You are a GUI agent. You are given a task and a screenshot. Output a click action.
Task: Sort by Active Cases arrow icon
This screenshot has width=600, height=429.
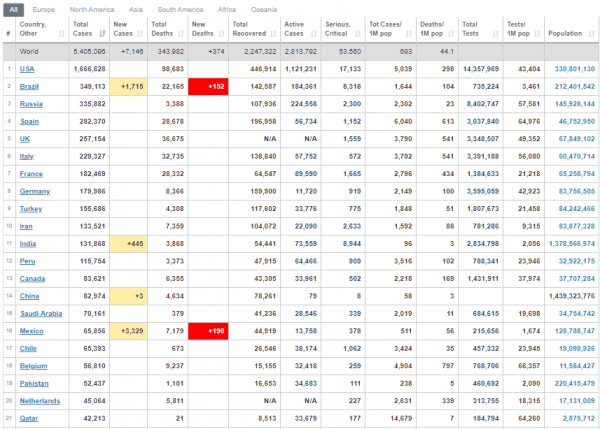(314, 34)
